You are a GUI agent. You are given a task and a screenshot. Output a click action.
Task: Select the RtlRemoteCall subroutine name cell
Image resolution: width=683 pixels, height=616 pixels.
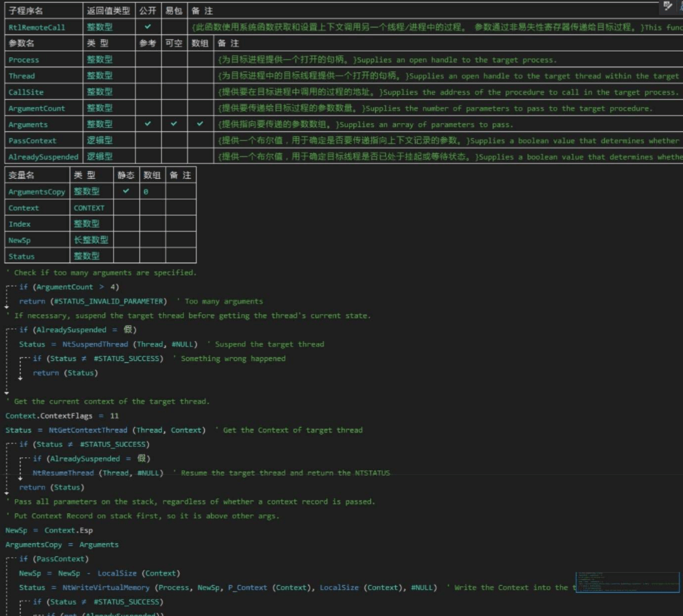coord(36,27)
